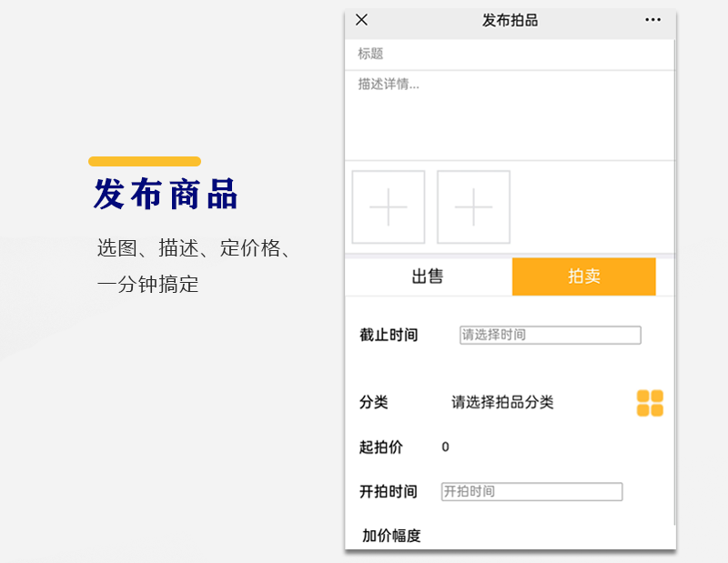
Task: Select the orange 拍卖 tab
Action: point(583,276)
